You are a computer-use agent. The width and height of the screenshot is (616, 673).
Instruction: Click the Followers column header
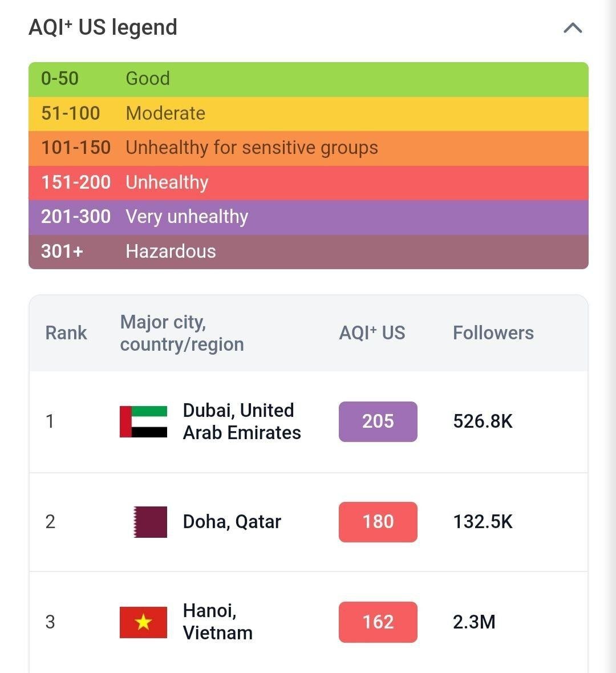click(x=493, y=333)
